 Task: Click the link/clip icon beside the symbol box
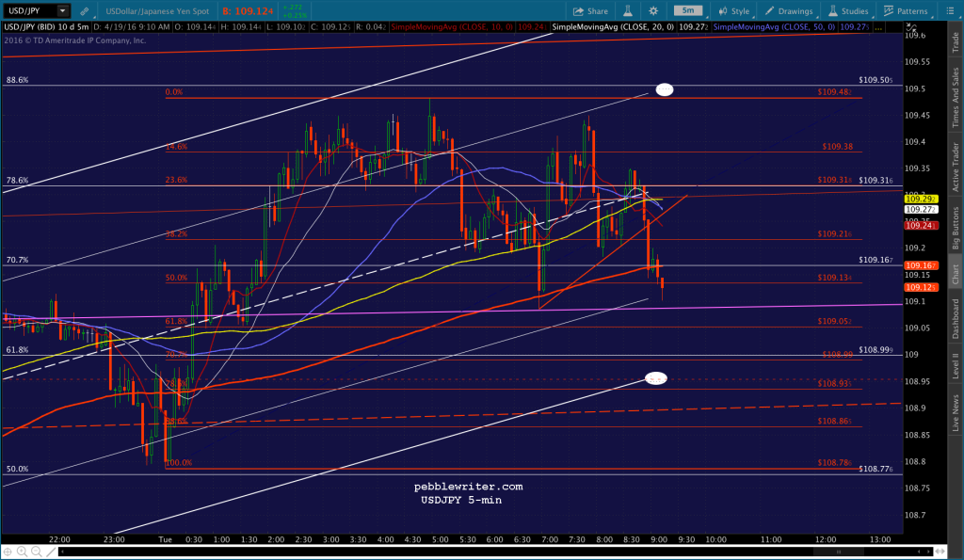pyautogui.click(x=84, y=11)
